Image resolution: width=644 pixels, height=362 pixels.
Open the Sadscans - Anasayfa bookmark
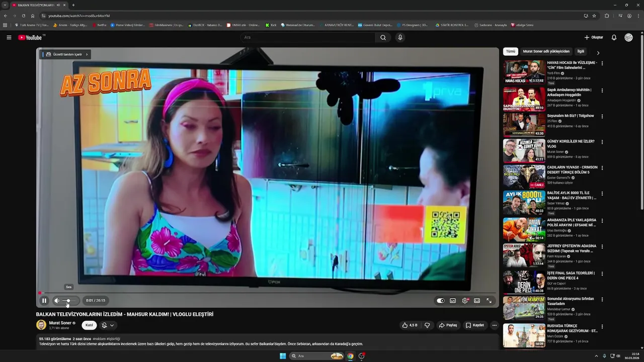[x=491, y=25]
